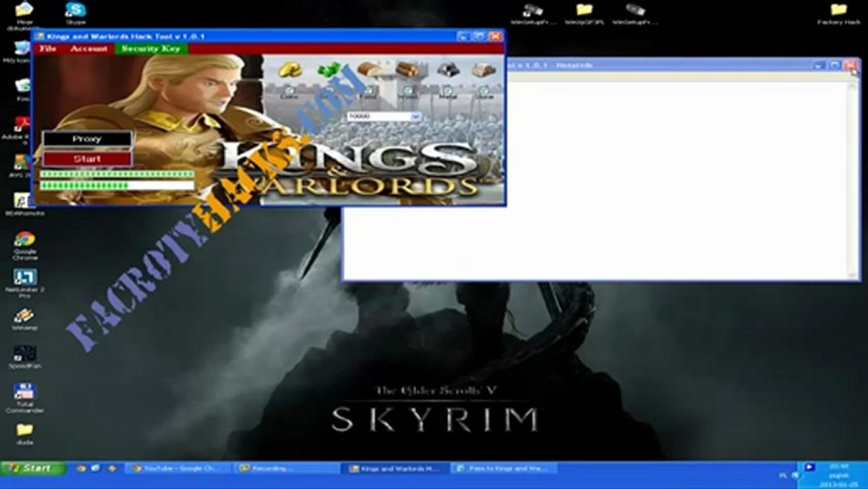This screenshot has height=489, width=868.
Task: Select the Google Chrome desktop icon
Action: 24,245
